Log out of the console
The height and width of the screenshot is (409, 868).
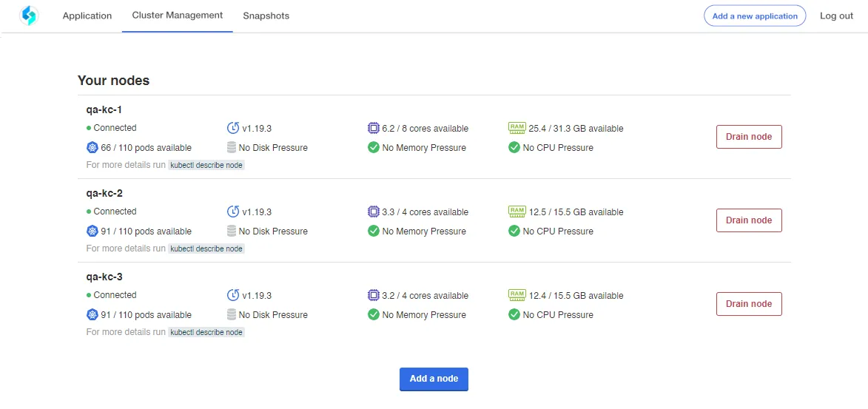[836, 16]
